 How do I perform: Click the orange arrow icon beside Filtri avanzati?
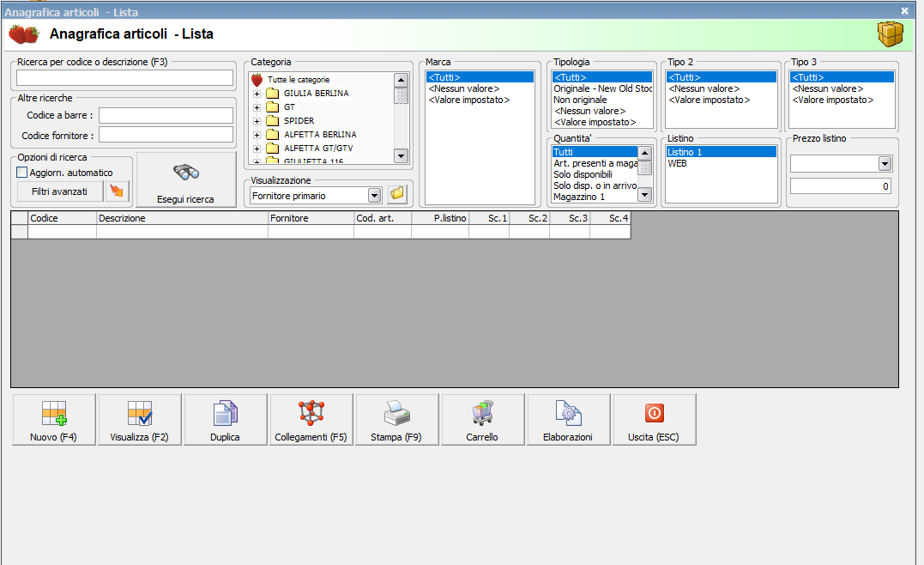[117, 191]
